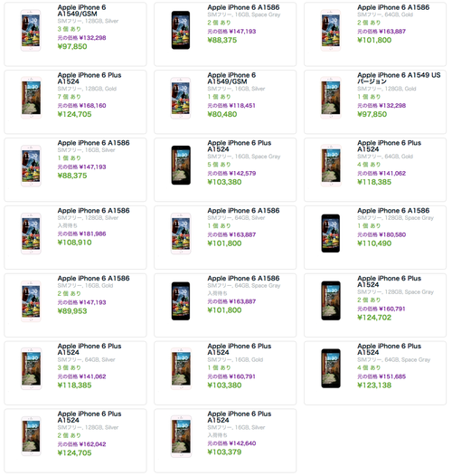Select the iPhone 6 A1586 64GB Gold title

pyautogui.click(x=393, y=7)
